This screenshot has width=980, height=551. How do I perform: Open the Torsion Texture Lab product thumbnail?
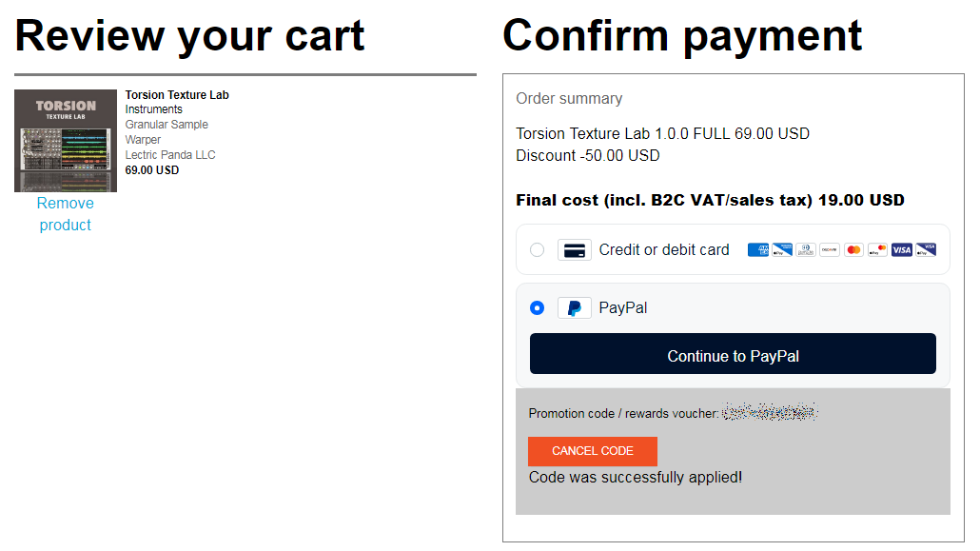point(66,141)
